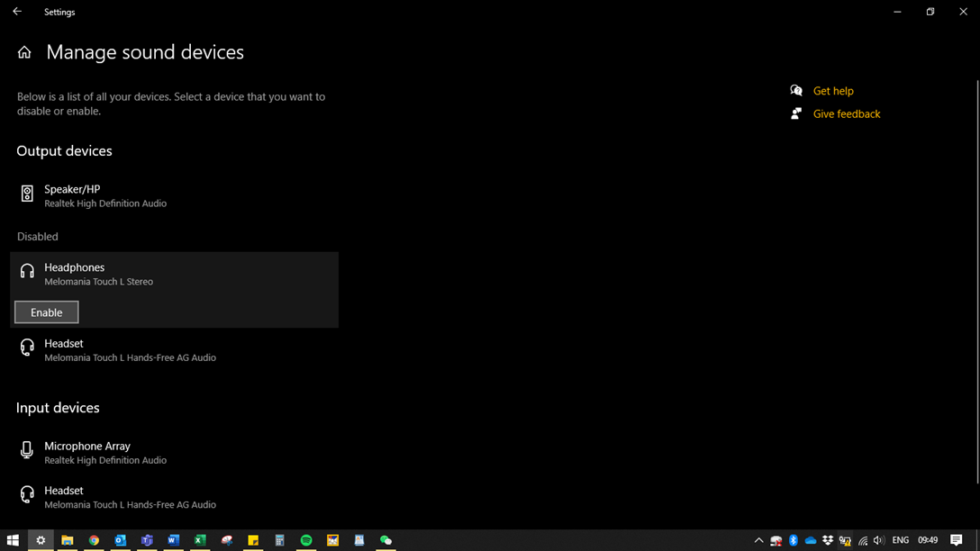Launch Excel from the taskbar
Screen dimensions: 980x551
click(x=200, y=541)
